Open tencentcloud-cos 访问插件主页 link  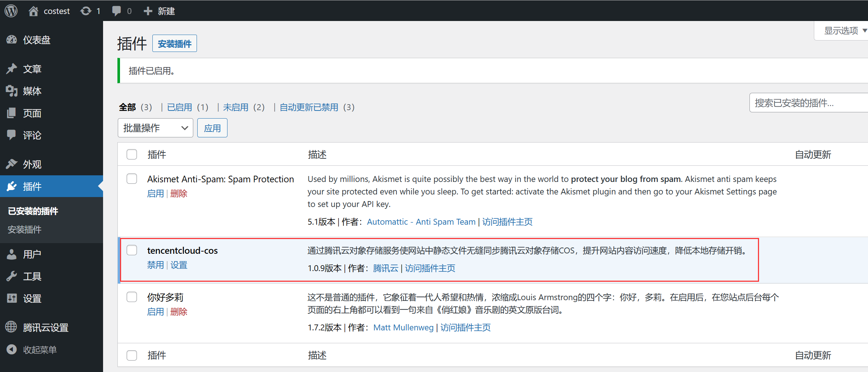[430, 268]
